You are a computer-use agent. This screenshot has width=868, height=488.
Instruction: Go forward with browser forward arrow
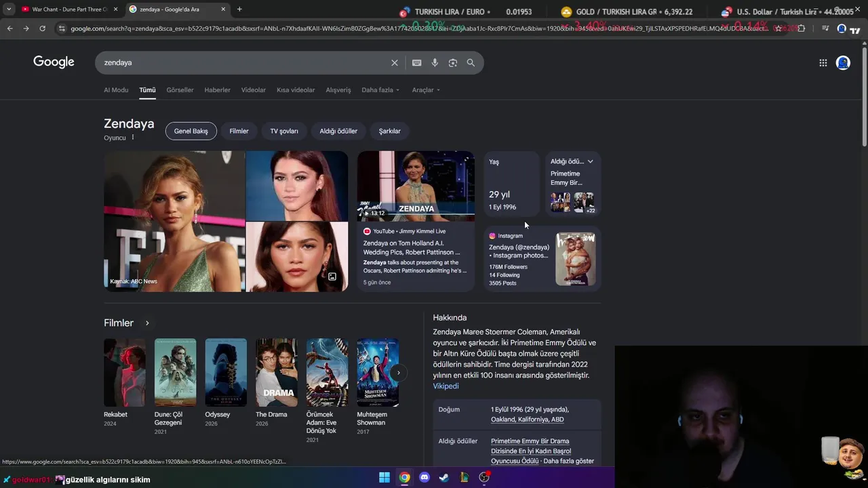(x=26, y=28)
